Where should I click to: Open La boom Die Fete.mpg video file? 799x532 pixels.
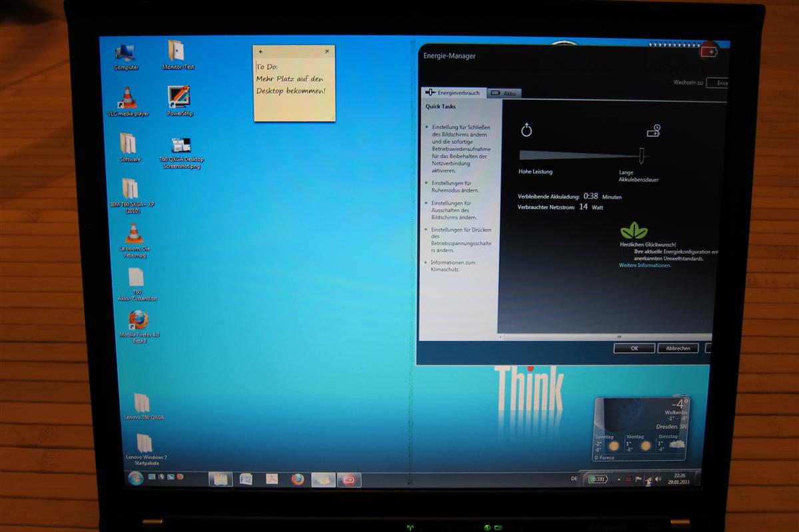click(134, 241)
